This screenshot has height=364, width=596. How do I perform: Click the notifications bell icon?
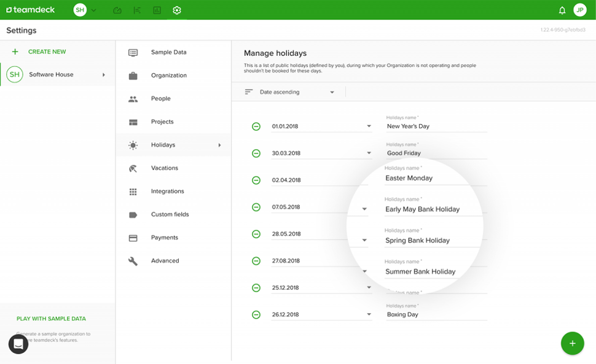[x=562, y=10]
